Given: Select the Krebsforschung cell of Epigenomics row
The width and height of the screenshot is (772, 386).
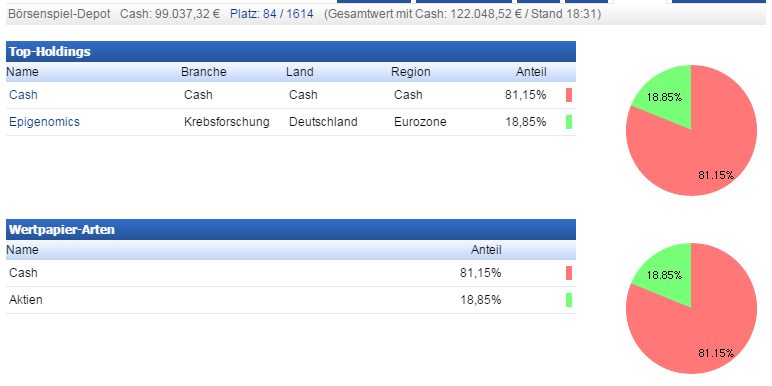Looking at the screenshot, I should tap(226, 122).
